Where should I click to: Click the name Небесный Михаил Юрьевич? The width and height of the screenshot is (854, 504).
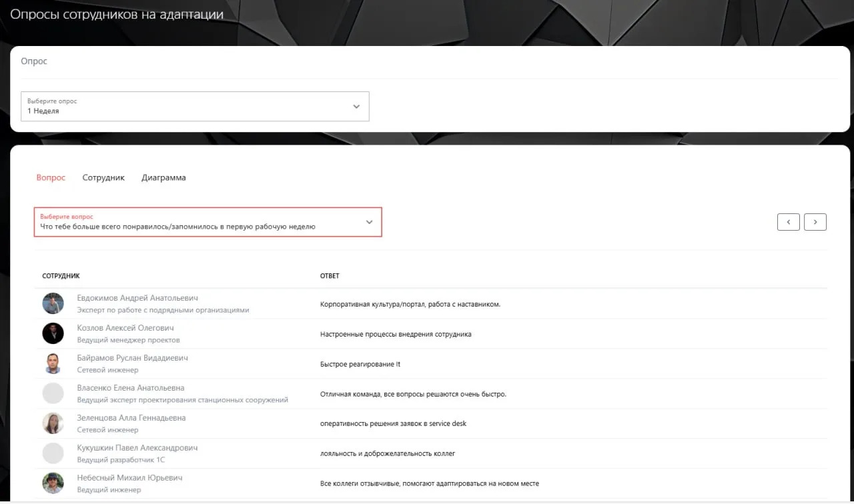tap(129, 478)
